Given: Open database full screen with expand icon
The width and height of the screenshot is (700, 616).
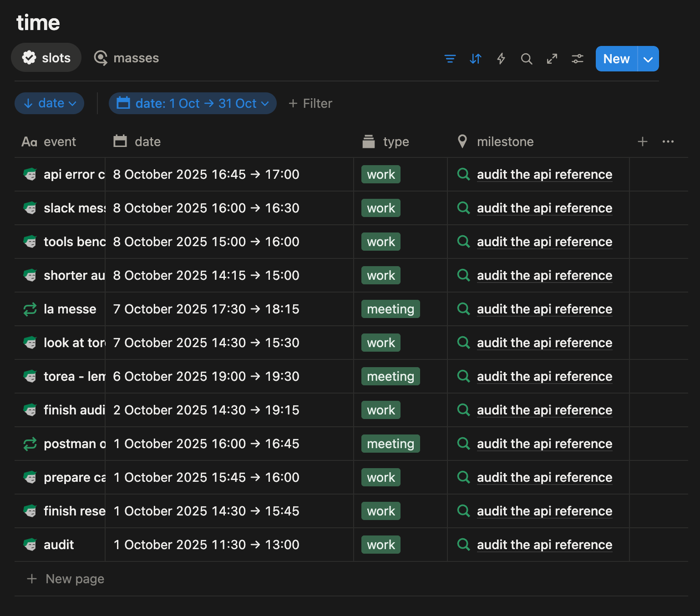Looking at the screenshot, I should [552, 59].
